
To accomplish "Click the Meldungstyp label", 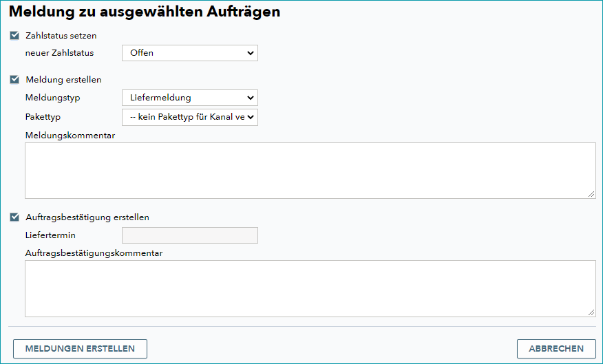I will (x=53, y=98).
